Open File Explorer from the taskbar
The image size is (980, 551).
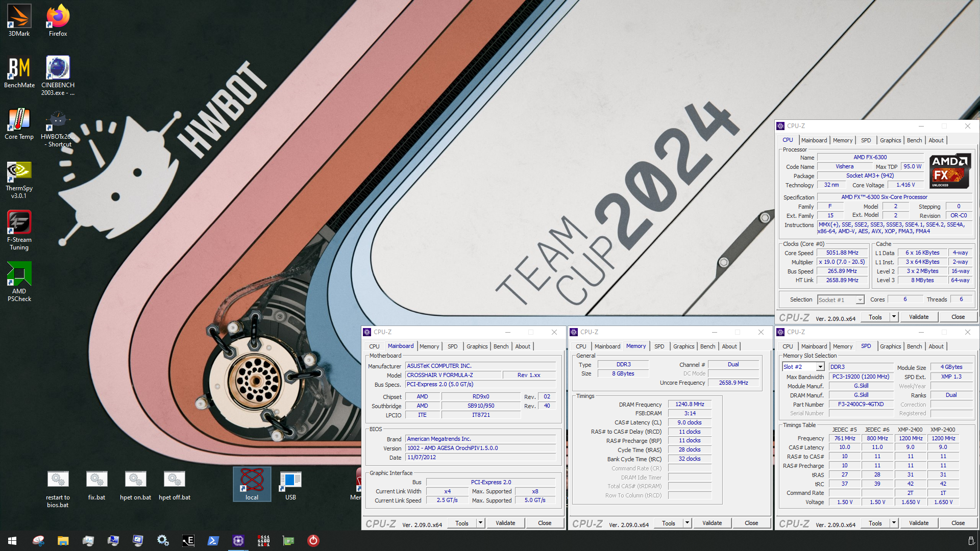click(63, 540)
